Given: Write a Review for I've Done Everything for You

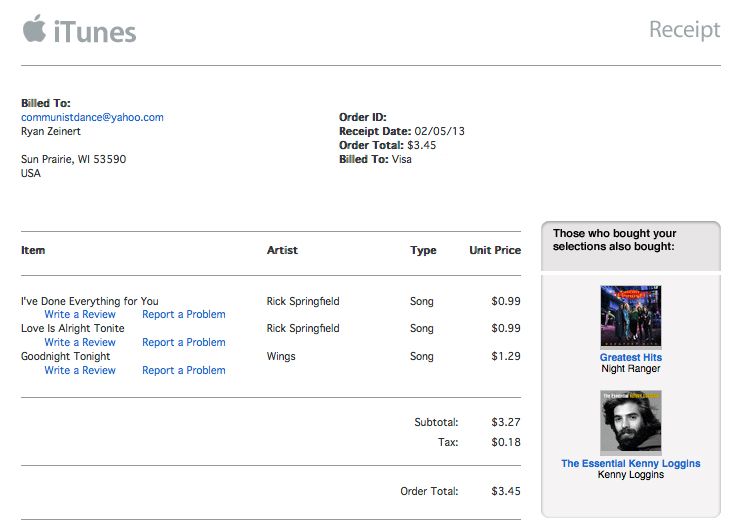Looking at the screenshot, I should pyautogui.click(x=80, y=314).
